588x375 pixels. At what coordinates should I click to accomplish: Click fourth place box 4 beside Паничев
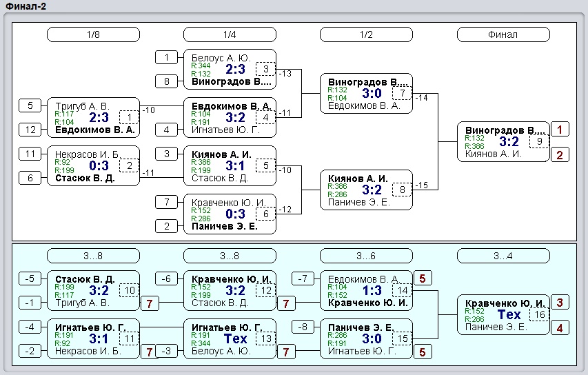coord(560,327)
